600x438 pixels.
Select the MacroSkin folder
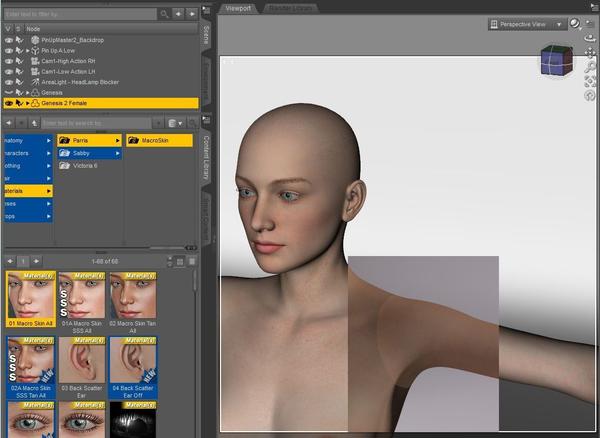(159, 140)
